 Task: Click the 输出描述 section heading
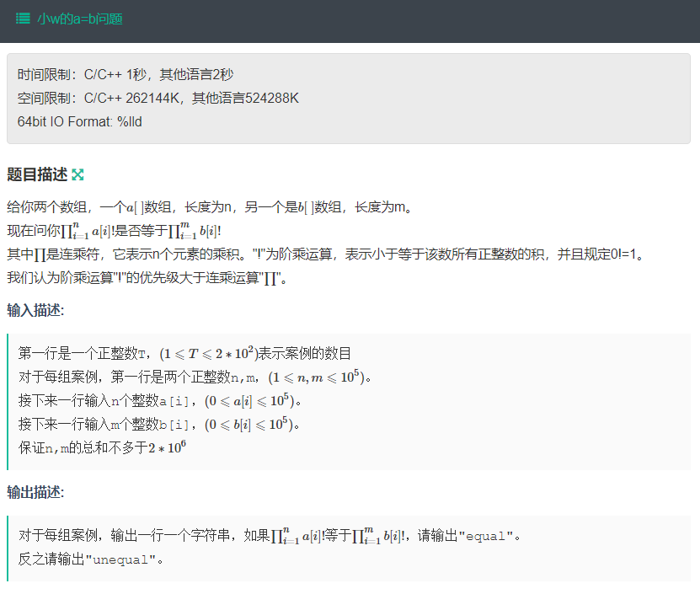[x=35, y=491]
